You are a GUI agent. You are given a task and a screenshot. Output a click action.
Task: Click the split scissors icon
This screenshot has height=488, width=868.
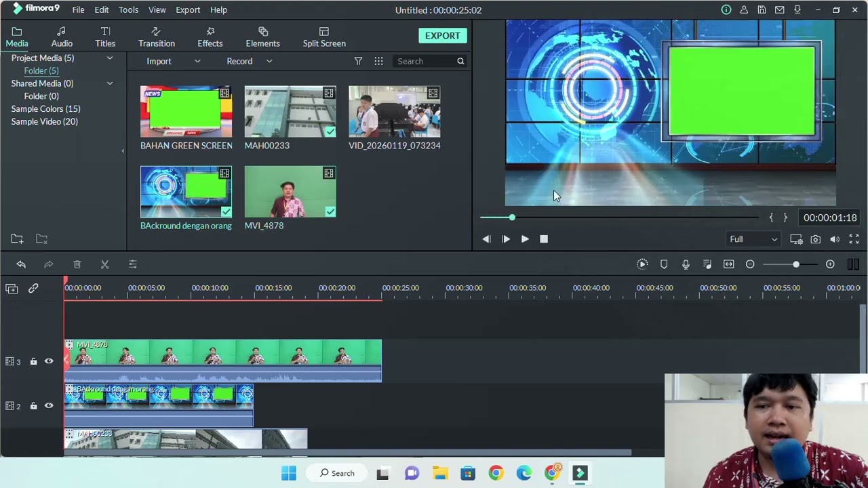(x=104, y=264)
